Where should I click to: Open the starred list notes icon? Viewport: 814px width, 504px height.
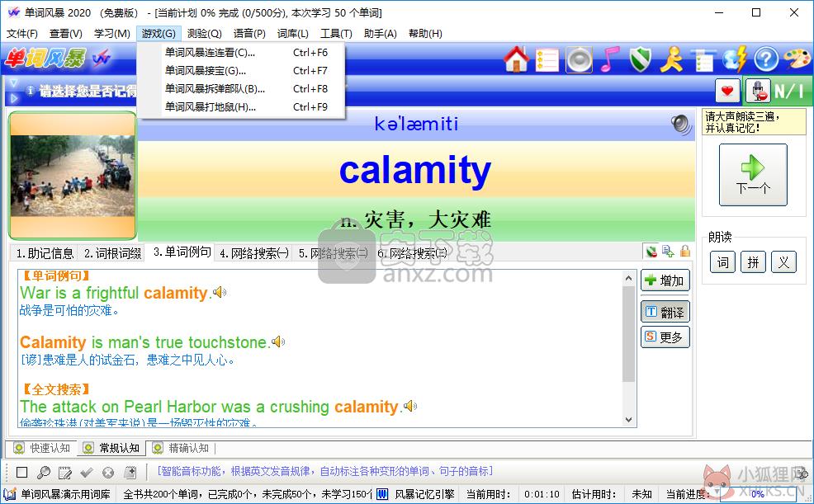tap(547, 60)
